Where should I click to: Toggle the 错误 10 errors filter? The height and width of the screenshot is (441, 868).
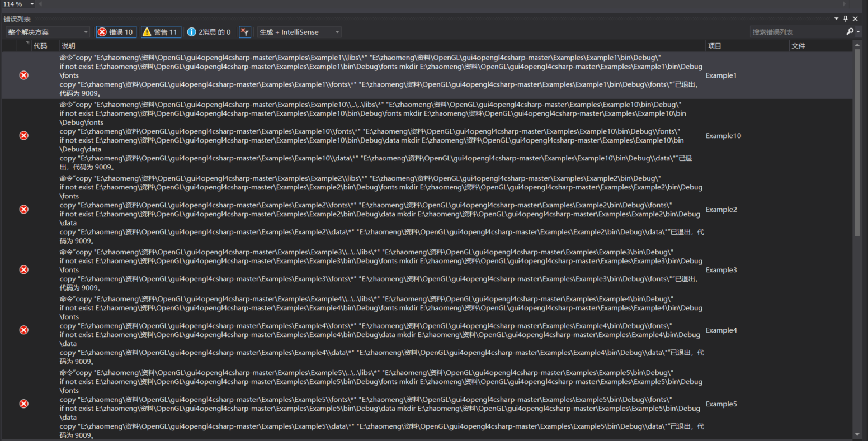click(x=116, y=32)
